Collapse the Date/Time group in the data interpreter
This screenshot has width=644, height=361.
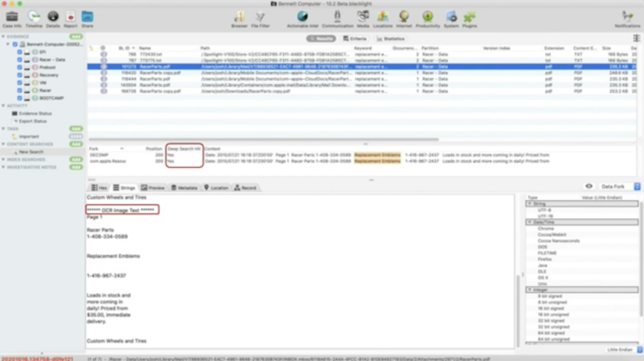[530, 222]
